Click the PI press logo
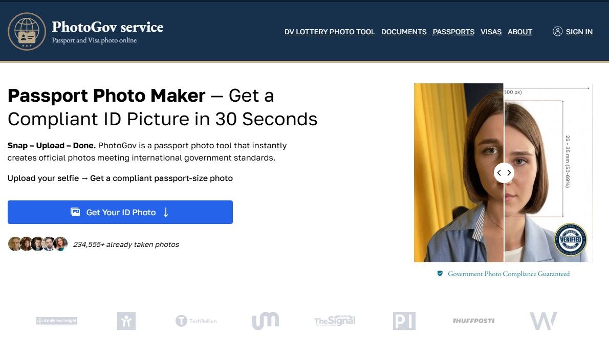The height and width of the screenshot is (364, 609). pyautogui.click(x=404, y=321)
